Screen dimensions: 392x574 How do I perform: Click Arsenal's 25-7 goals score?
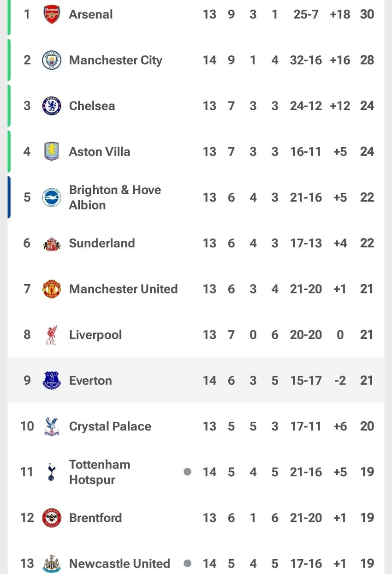306,14
